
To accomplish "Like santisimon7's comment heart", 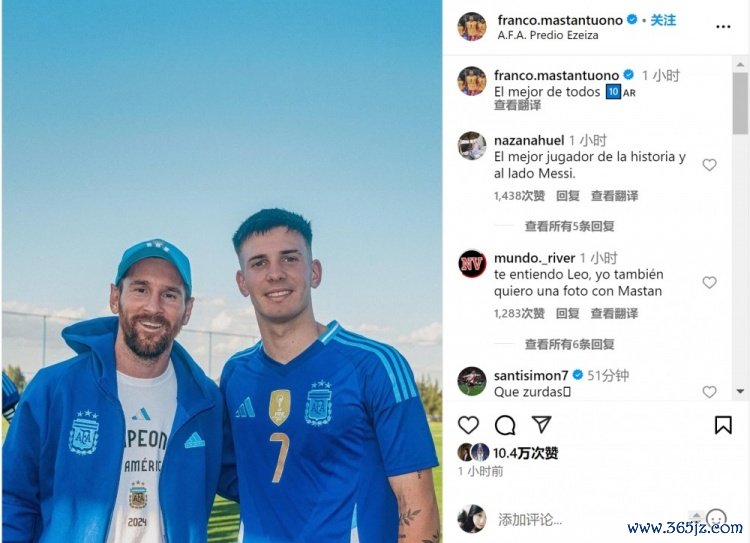I will point(709,392).
